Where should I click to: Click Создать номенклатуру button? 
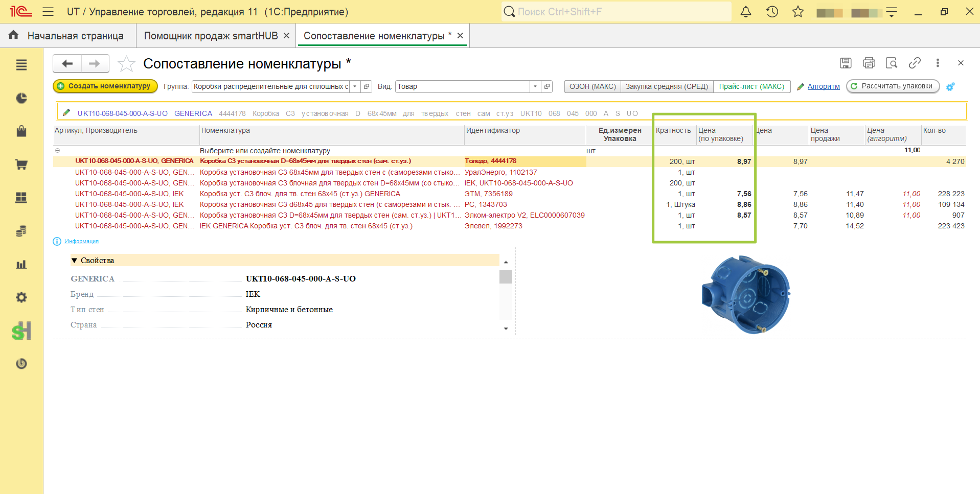[105, 86]
